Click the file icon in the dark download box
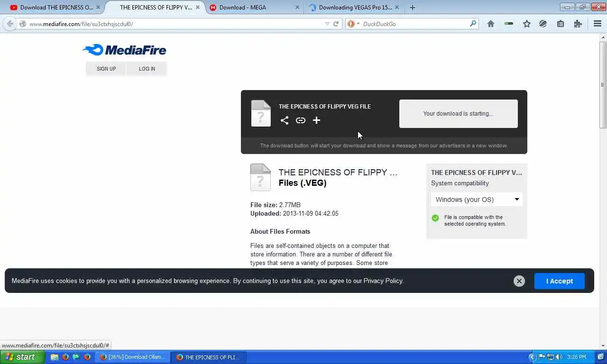The width and height of the screenshot is (607, 364). point(261,113)
